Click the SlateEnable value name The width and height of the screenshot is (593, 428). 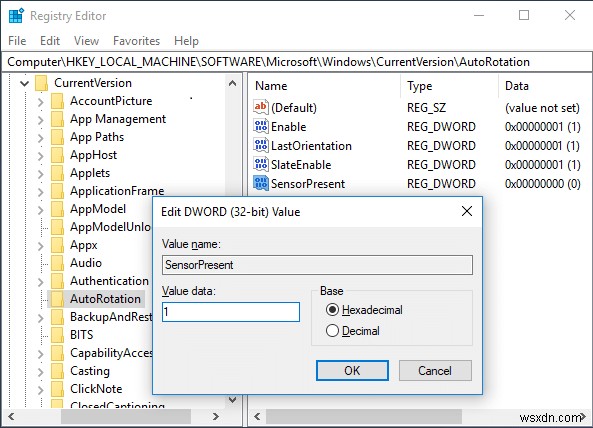pyautogui.click(x=301, y=164)
